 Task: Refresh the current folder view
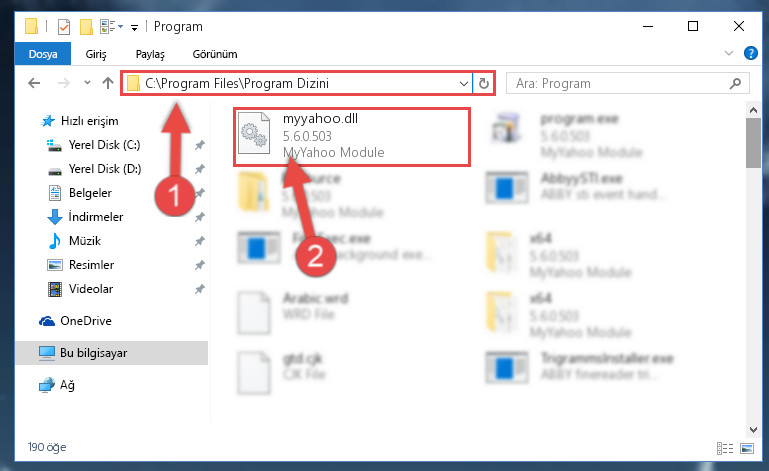tap(484, 83)
